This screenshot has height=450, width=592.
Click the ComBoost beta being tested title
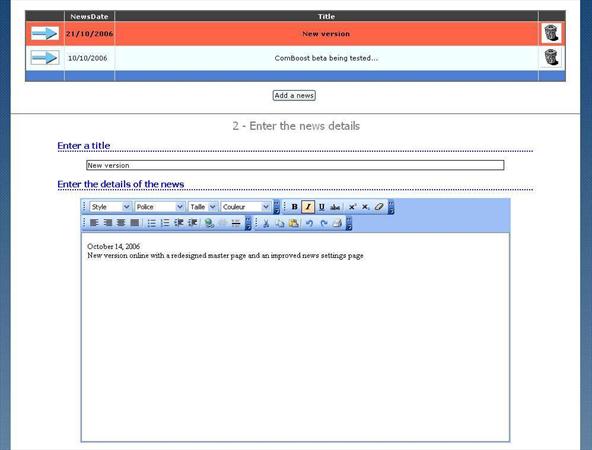click(x=326, y=58)
